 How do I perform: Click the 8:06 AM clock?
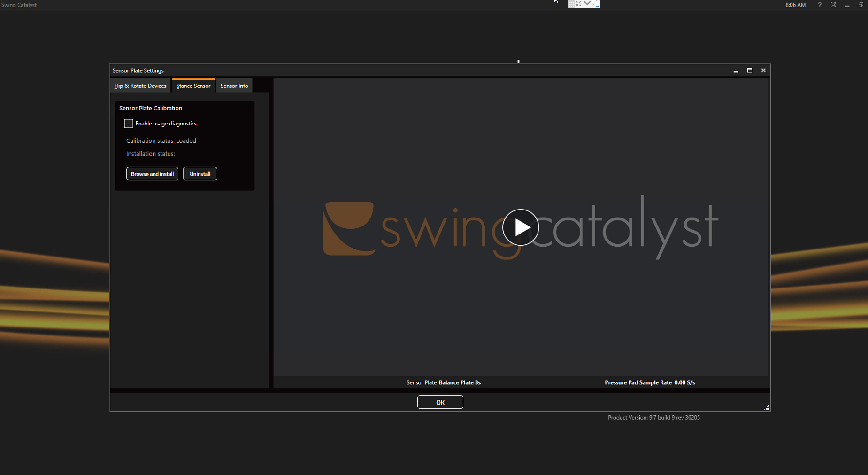pos(795,5)
